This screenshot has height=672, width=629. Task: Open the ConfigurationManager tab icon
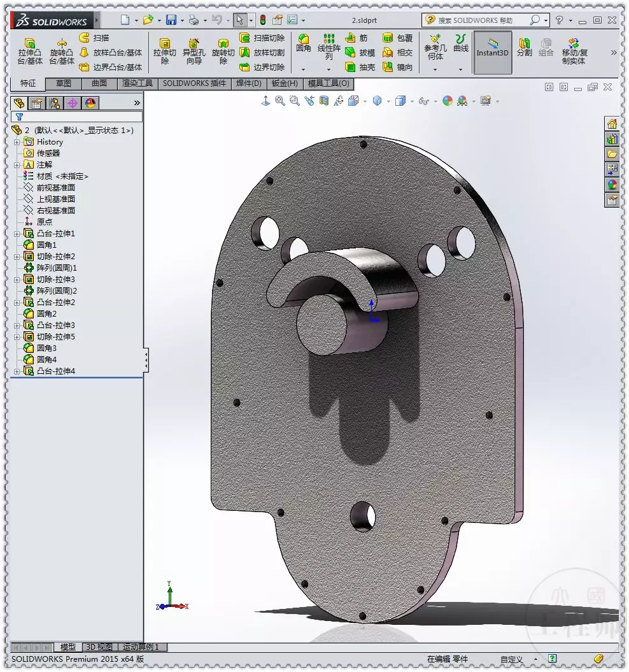54,103
